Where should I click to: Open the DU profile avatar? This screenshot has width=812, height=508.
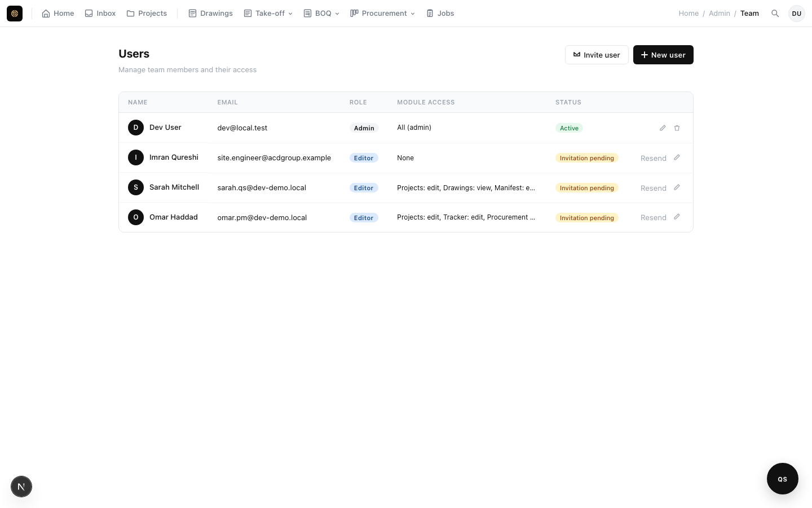point(797,14)
